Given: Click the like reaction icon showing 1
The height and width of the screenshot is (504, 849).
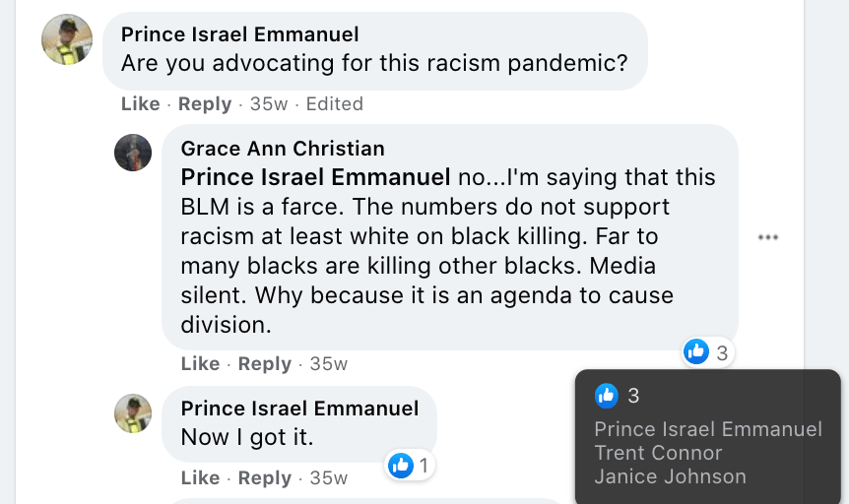Looking at the screenshot, I should [x=401, y=466].
